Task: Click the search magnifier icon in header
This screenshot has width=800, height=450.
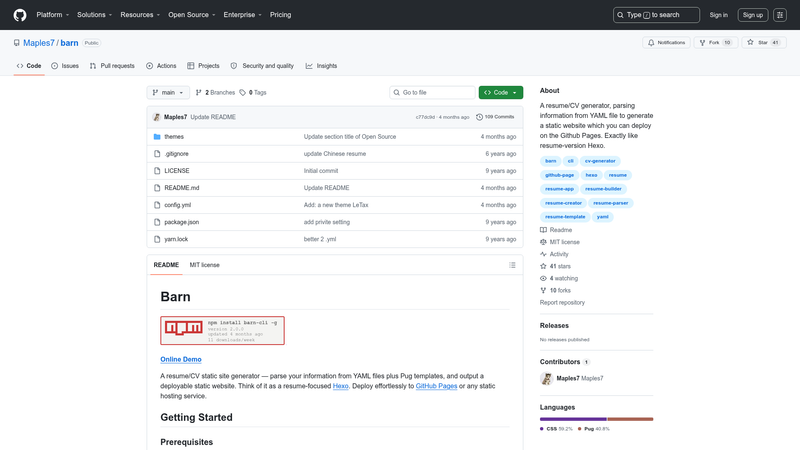Action: pos(620,15)
